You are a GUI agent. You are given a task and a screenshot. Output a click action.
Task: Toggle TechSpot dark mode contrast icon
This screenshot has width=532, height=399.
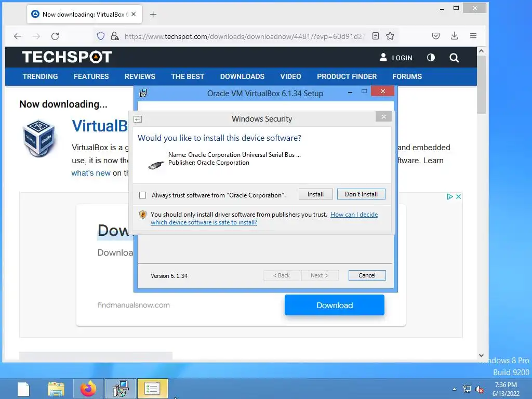click(431, 58)
